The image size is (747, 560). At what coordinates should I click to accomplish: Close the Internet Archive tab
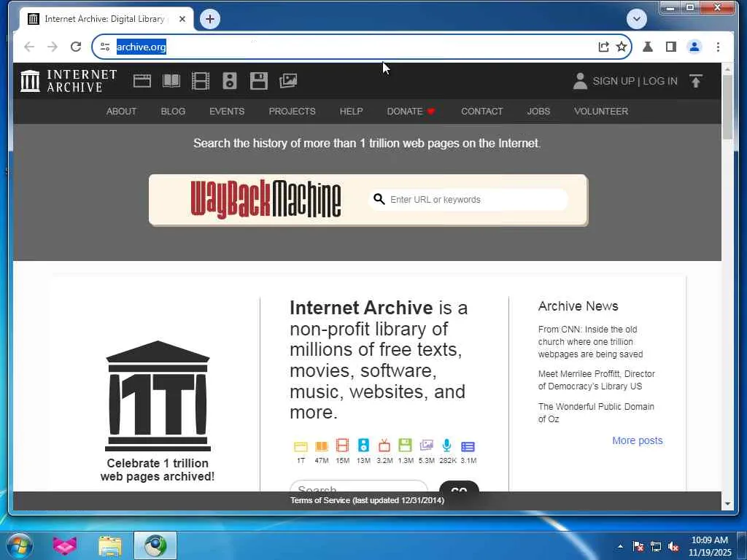[x=182, y=19]
